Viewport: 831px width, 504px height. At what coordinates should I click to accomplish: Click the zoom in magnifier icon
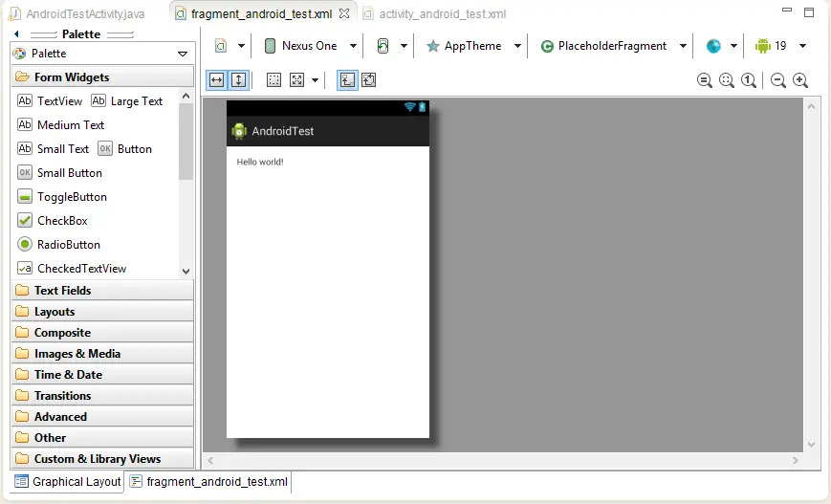[x=800, y=81]
